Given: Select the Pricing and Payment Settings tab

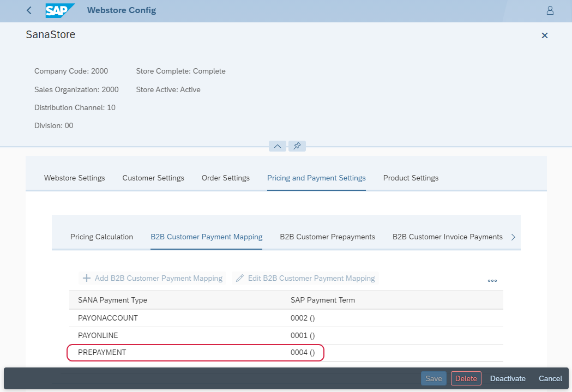Looking at the screenshot, I should pos(316,178).
